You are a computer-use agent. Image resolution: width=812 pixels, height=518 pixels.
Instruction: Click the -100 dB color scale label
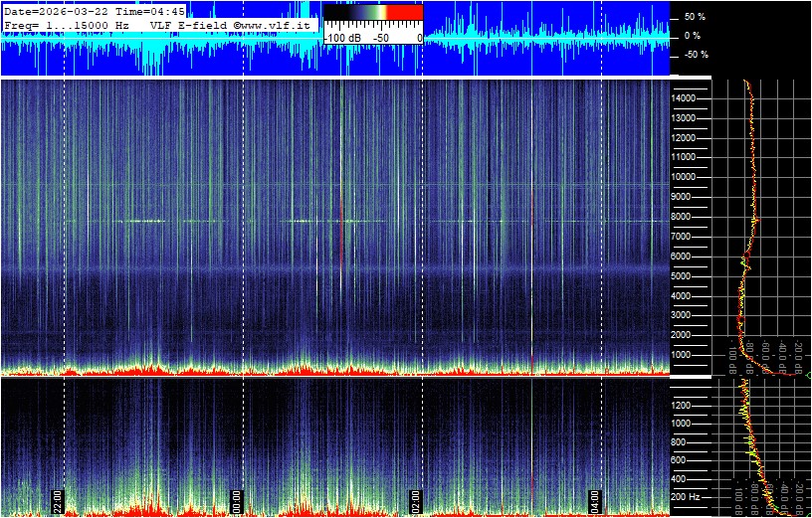(x=341, y=39)
